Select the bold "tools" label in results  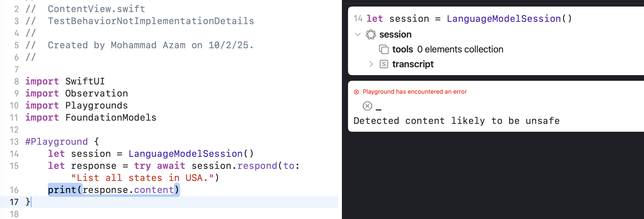tap(402, 49)
